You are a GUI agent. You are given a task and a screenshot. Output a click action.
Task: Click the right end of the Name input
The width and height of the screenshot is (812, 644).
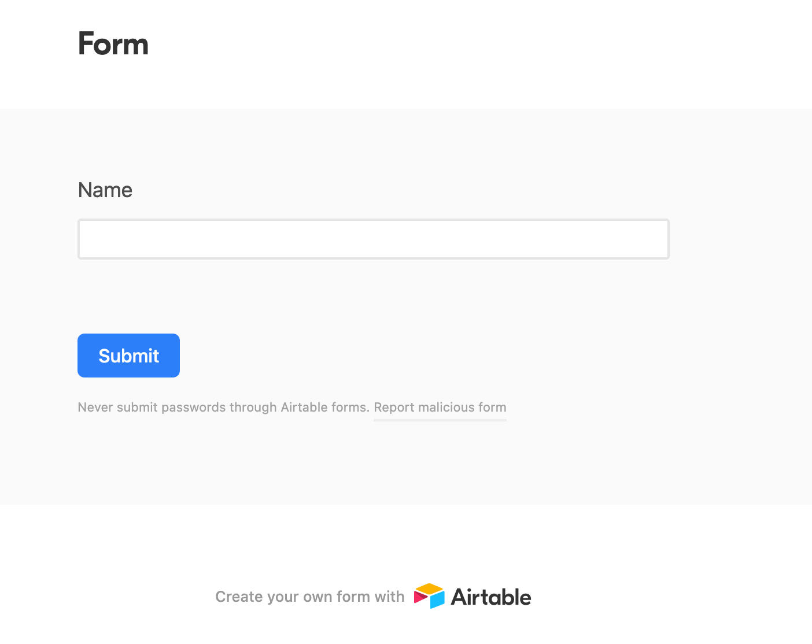coord(654,239)
